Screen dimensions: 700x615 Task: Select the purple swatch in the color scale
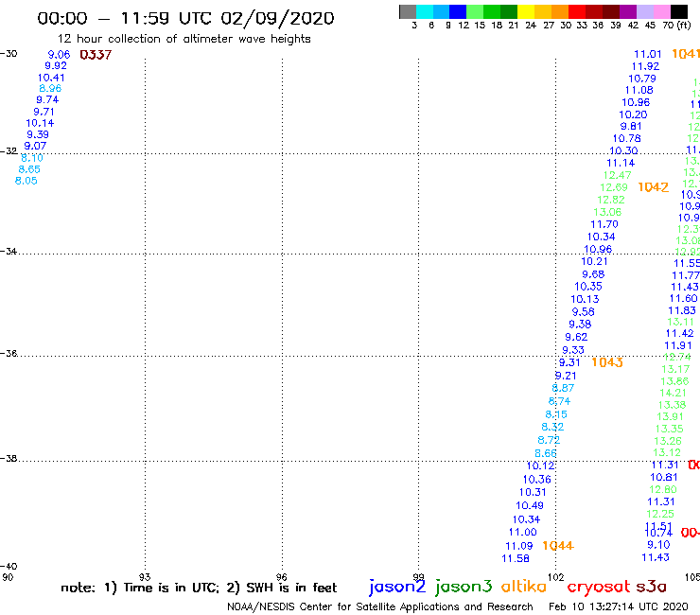628,11
